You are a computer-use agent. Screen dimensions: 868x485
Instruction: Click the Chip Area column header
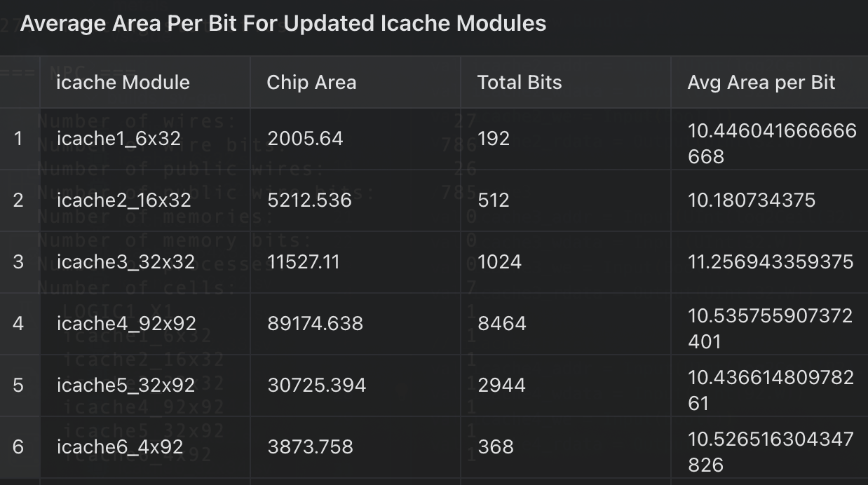click(x=311, y=82)
